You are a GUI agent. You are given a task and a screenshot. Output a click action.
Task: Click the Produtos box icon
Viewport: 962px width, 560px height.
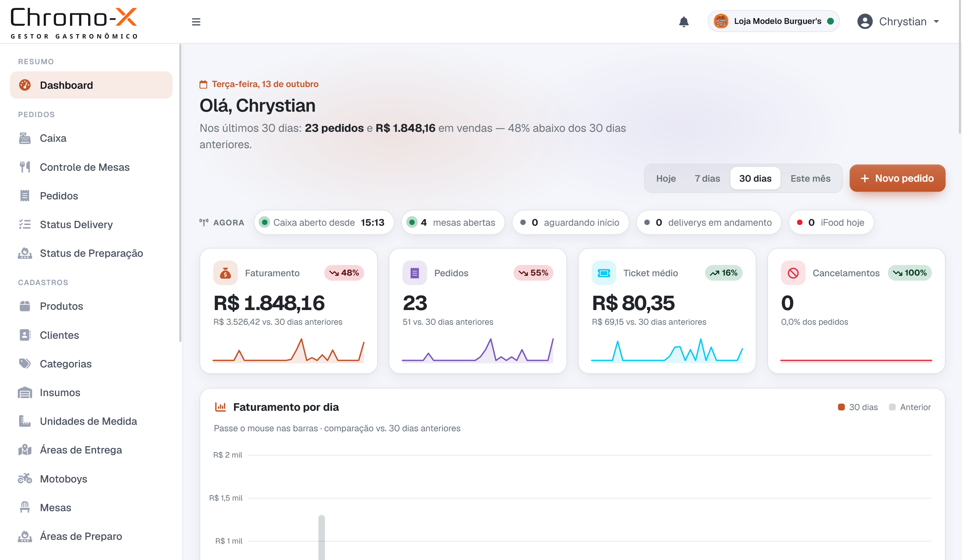(25, 306)
